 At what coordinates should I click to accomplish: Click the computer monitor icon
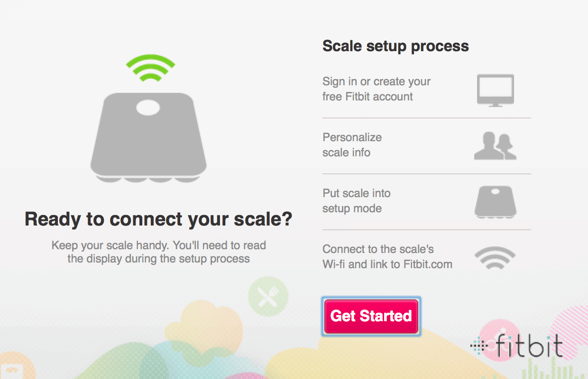coord(495,90)
